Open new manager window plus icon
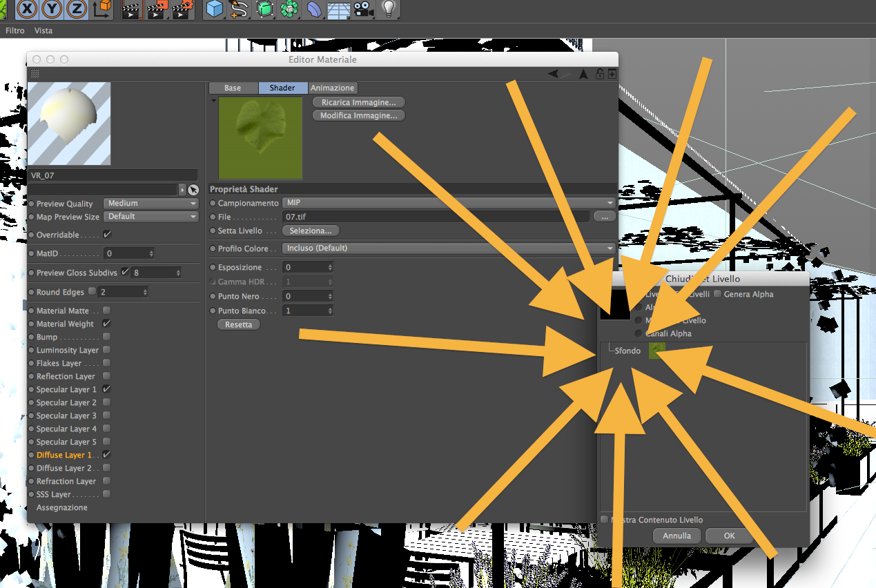Image resolution: width=876 pixels, height=588 pixels. coord(612,75)
